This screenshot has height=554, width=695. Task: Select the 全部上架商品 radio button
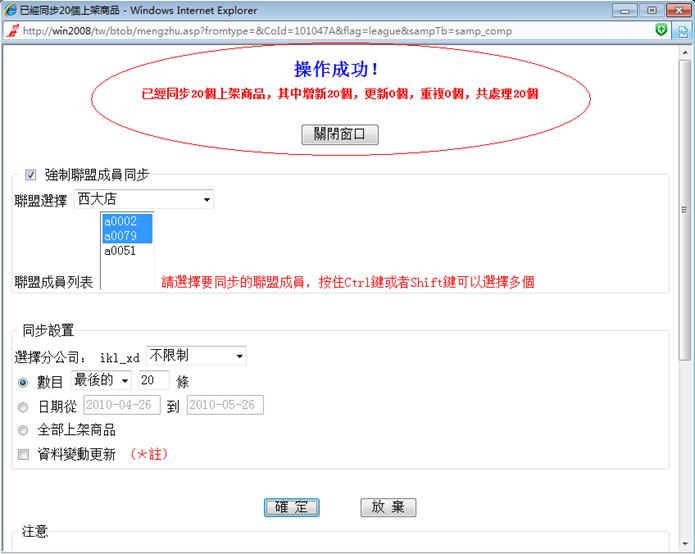tap(23, 430)
